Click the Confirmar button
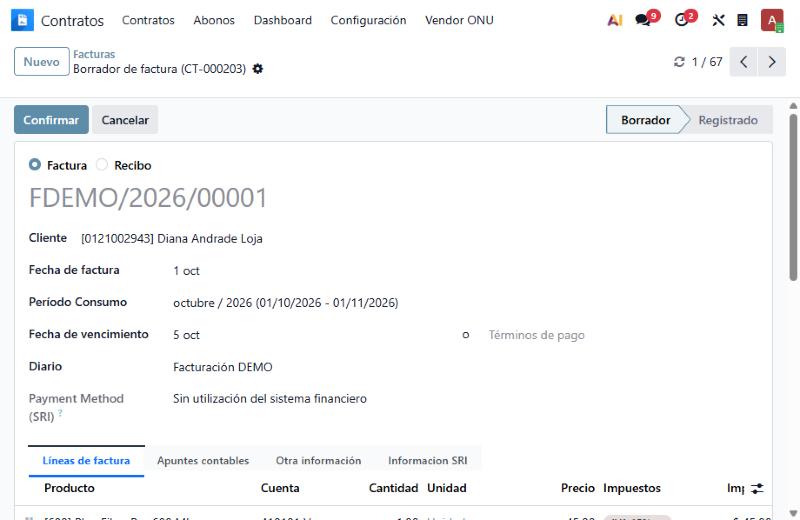 click(51, 120)
